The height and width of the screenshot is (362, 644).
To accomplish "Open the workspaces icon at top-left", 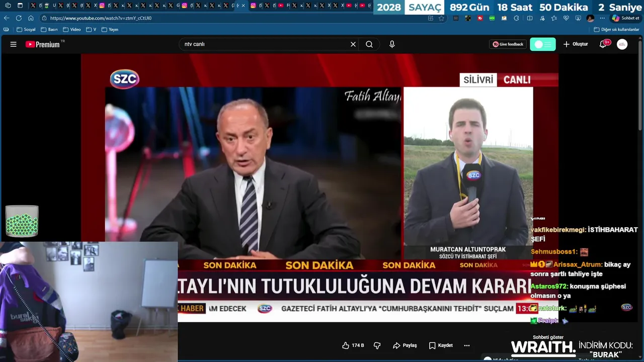I will [x=8, y=6].
